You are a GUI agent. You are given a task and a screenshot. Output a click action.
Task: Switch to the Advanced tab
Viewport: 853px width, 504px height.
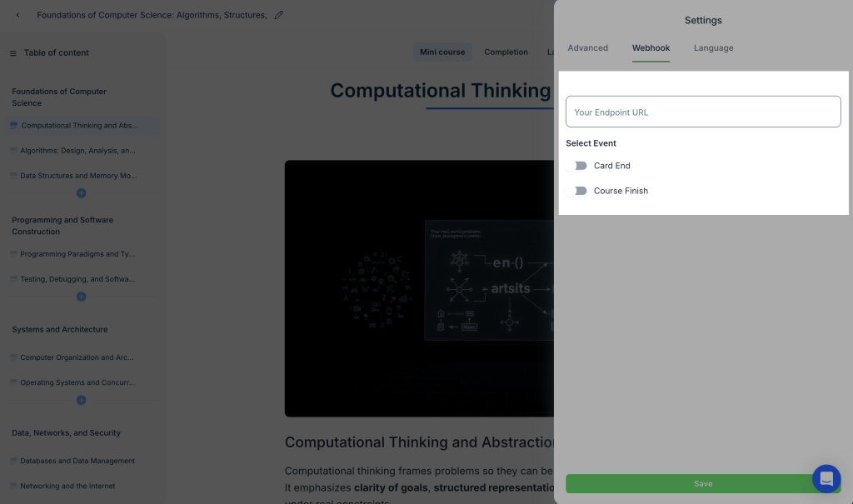coord(587,48)
